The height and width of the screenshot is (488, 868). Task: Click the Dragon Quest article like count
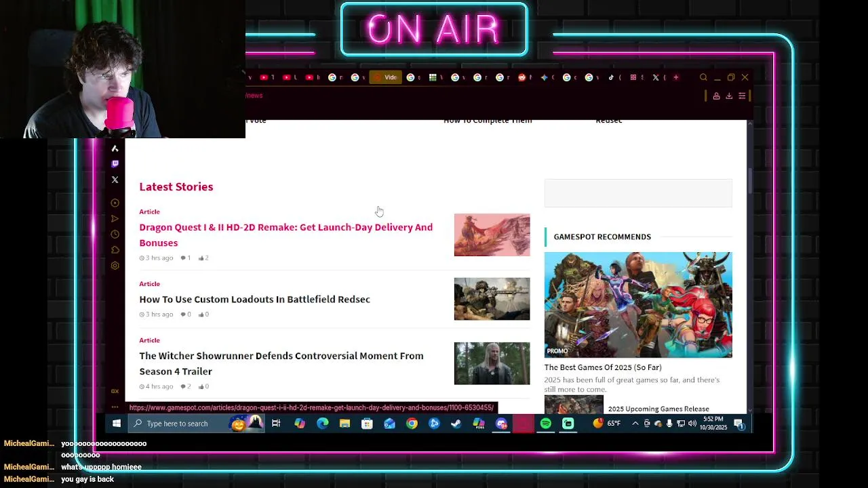pos(203,258)
